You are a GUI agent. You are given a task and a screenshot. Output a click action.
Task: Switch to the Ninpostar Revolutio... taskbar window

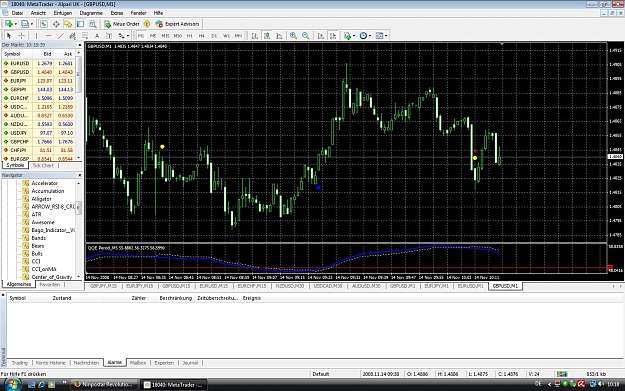pos(104,385)
